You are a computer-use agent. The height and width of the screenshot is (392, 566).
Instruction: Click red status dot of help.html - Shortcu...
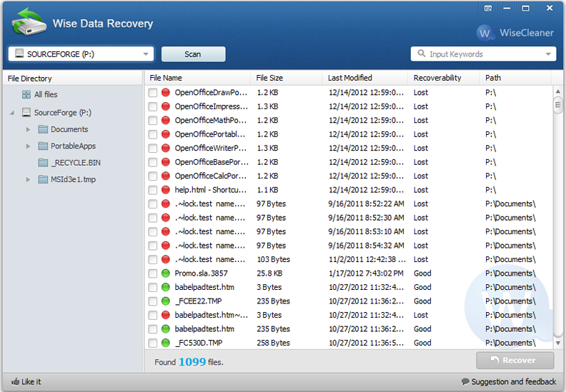(166, 190)
